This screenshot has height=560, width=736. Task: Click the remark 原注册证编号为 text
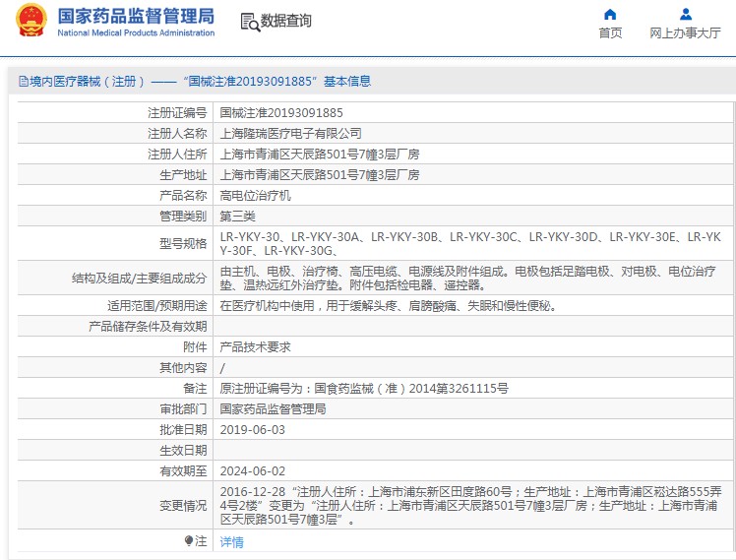click(x=364, y=388)
